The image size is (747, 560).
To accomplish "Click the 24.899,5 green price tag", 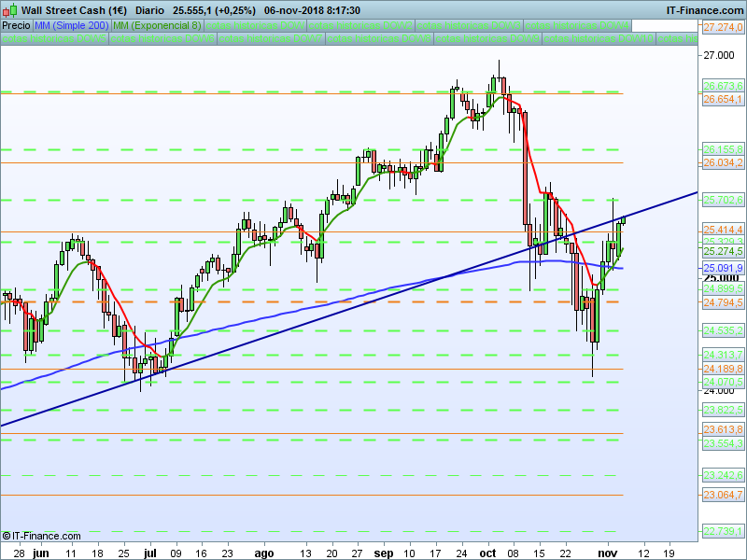I will point(723,288).
